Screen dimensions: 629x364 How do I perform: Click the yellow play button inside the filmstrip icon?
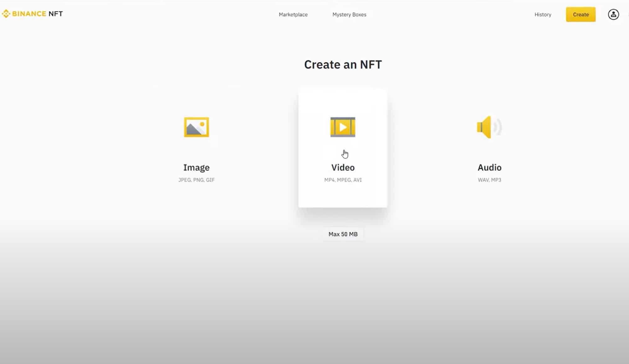pos(343,127)
